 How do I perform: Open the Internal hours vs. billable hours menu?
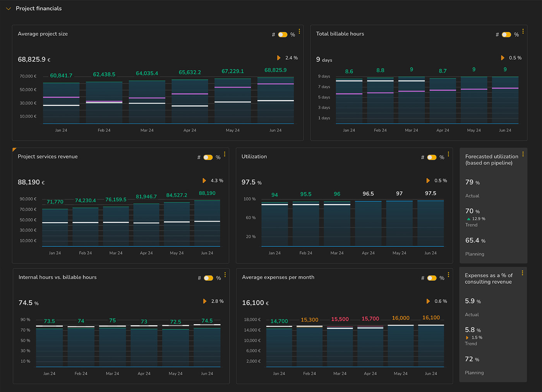[225, 275]
